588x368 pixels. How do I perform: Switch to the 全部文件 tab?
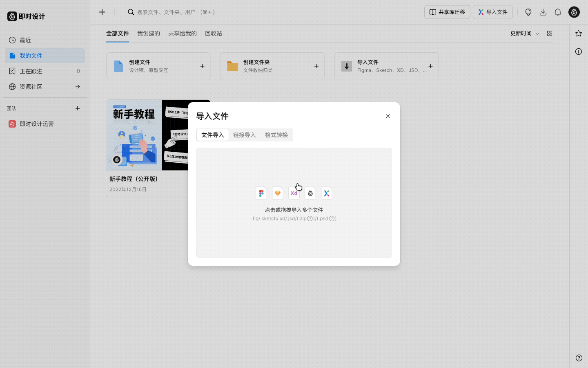118,34
